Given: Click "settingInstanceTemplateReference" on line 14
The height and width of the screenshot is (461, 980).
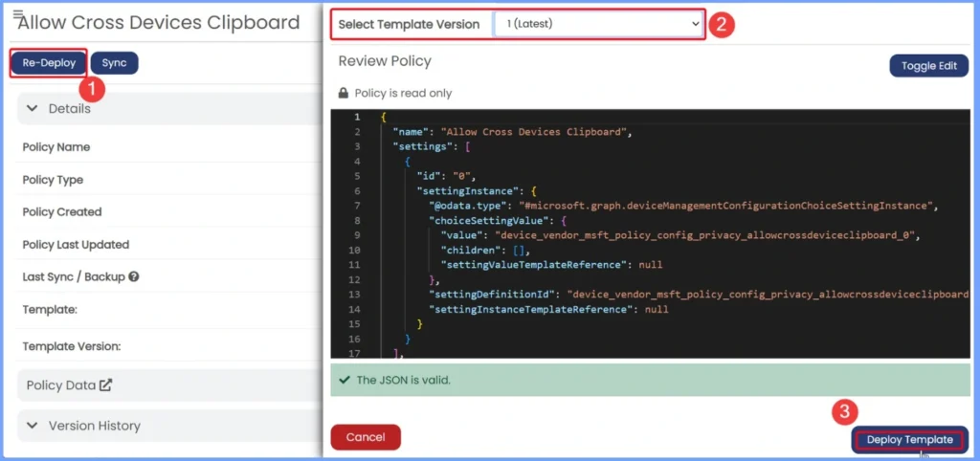Looking at the screenshot, I should (x=528, y=309).
